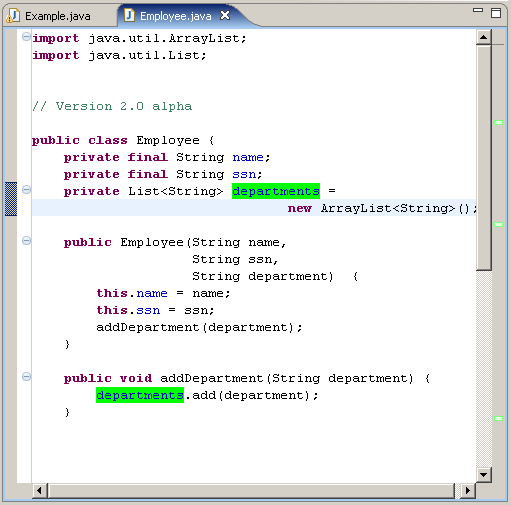This screenshot has width=511, height=505.
Task: Click the vertical scrollbar up arrow
Action: tap(483, 37)
